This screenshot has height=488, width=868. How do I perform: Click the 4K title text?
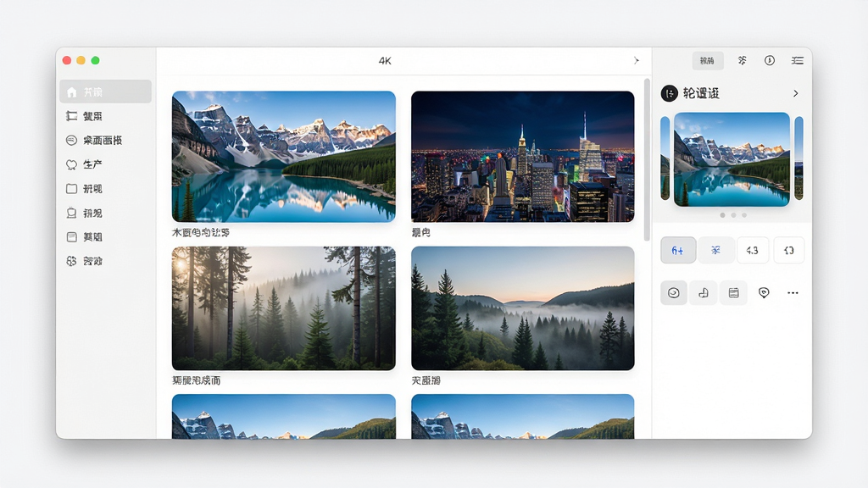pyautogui.click(x=385, y=61)
